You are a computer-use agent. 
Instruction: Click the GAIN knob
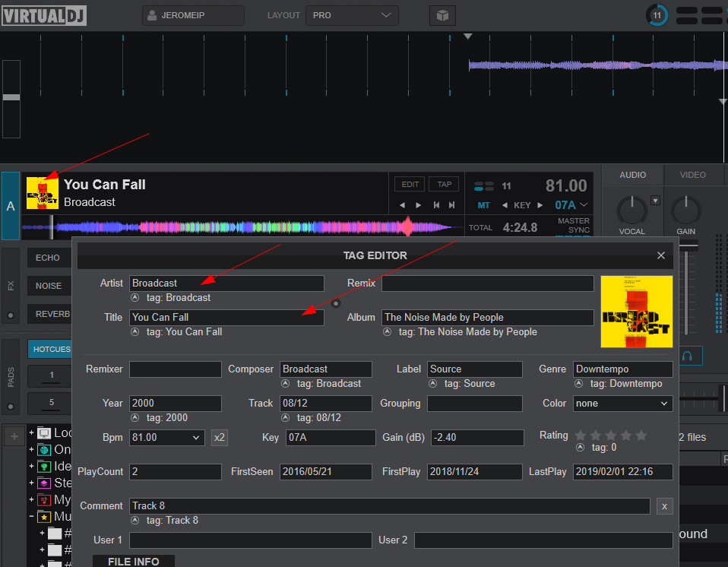coord(685,211)
